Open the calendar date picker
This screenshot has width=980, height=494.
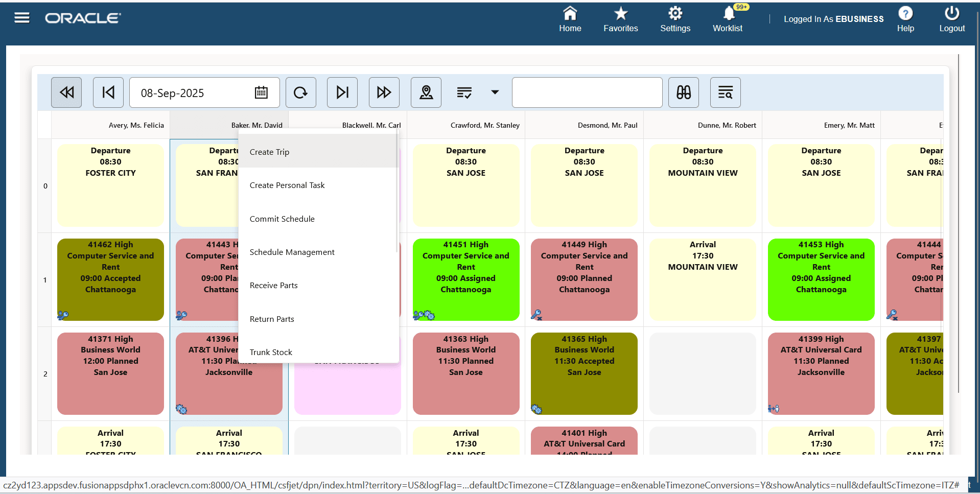(261, 92)
